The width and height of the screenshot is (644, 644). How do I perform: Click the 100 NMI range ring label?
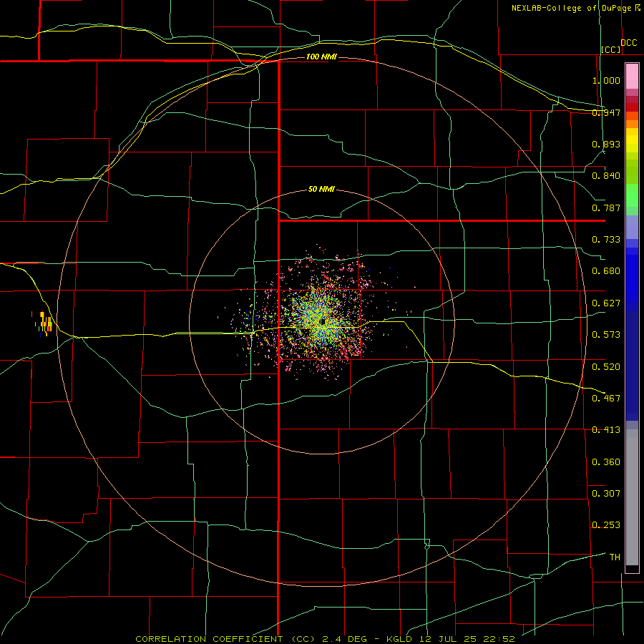pos(321,57)
